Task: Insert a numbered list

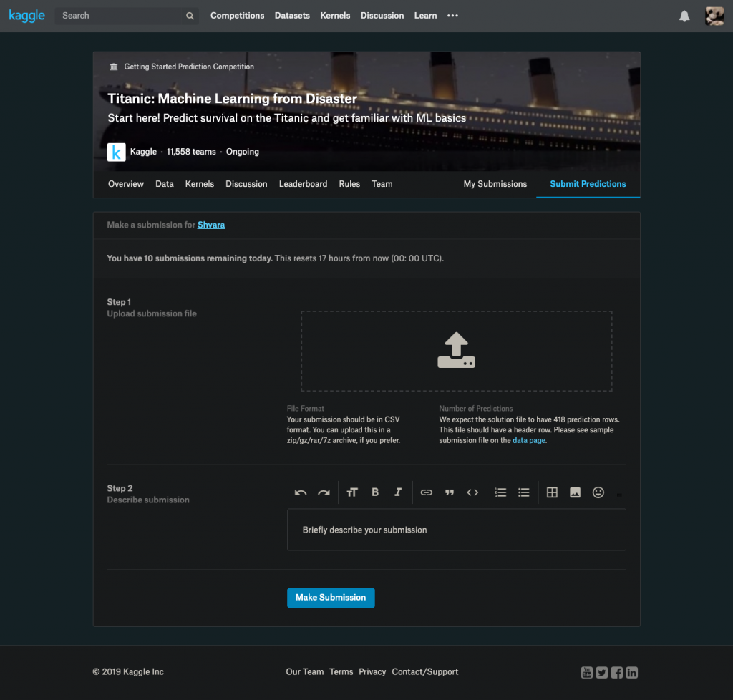Action: click(500, 492)
